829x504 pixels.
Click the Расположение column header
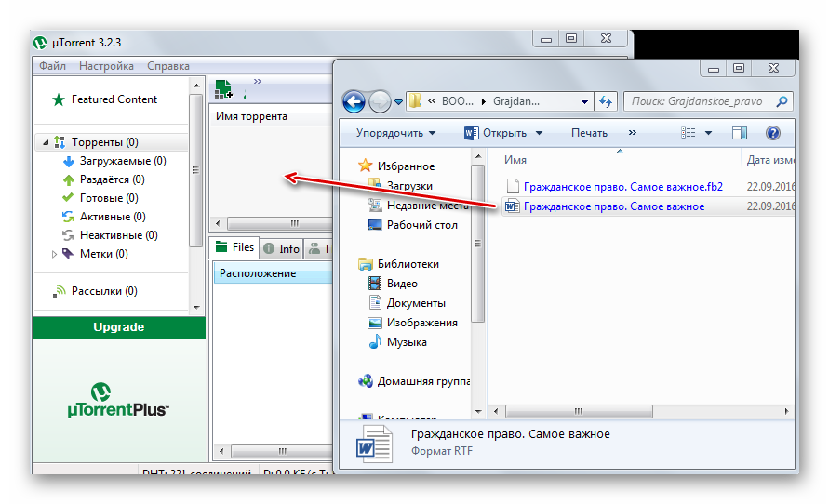click(x=273, y=273)
